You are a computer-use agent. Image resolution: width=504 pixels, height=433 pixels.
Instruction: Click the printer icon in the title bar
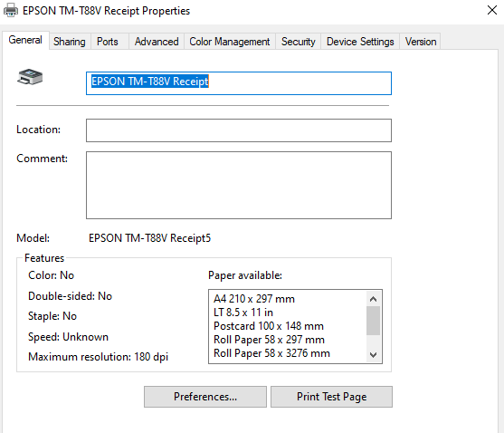(11, 10)
